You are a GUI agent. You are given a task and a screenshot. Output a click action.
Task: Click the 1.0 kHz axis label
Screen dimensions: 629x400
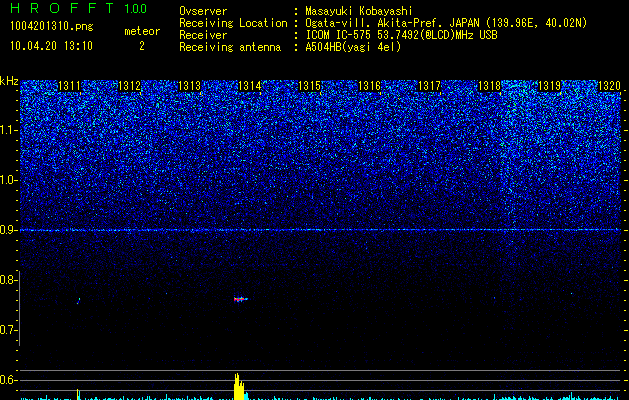coord(9,180)
